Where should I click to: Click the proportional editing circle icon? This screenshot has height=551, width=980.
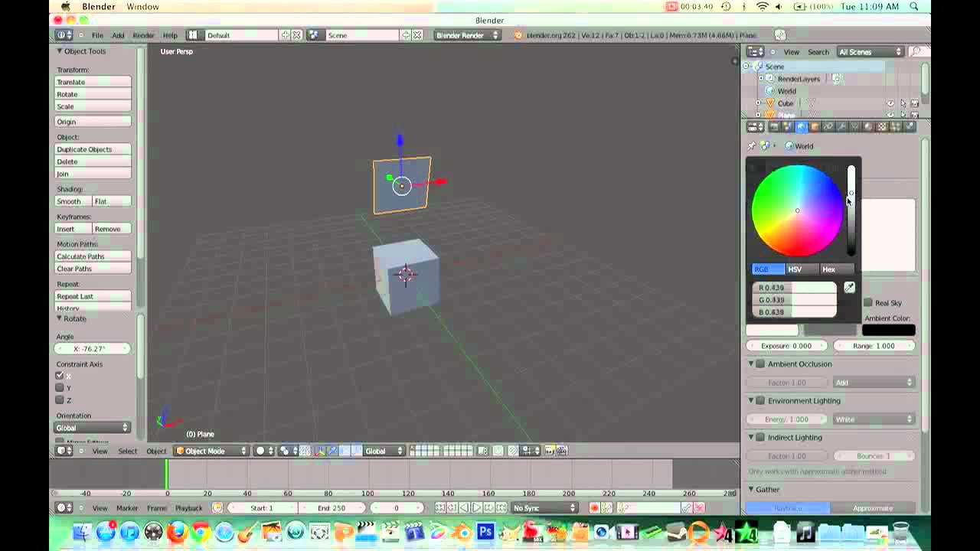(498, 451)
